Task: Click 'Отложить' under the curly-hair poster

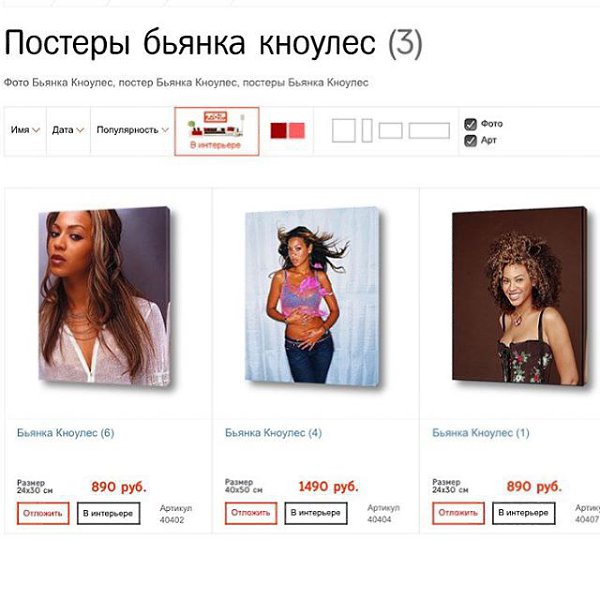Action: point(458,513)
